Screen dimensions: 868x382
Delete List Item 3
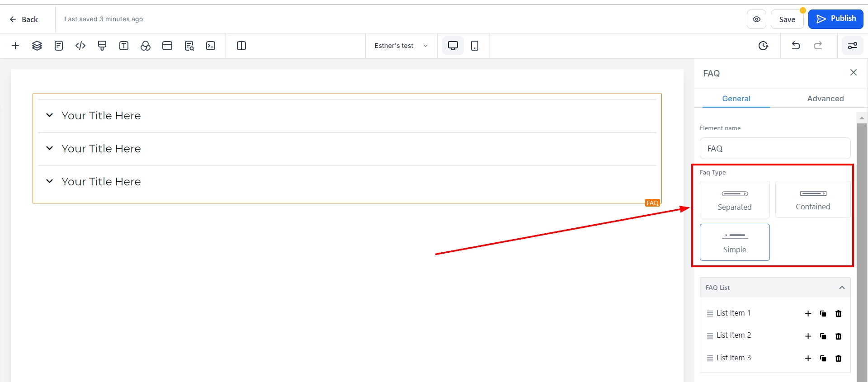click(839, 358)
